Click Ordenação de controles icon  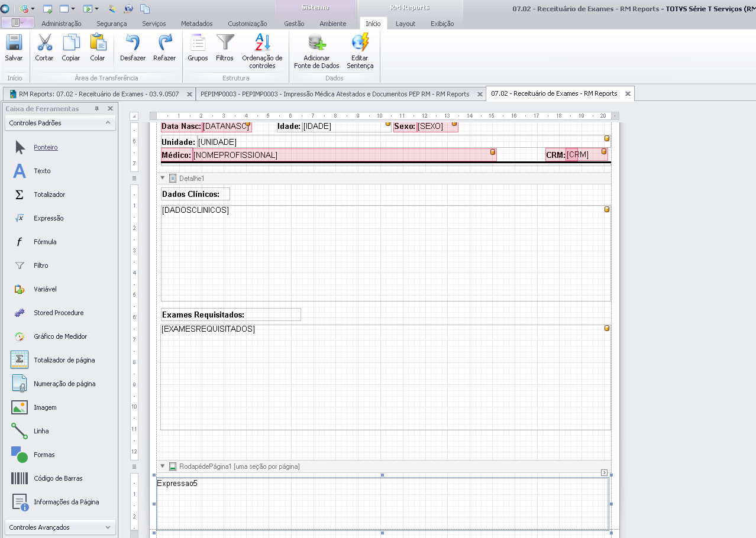[262, 43]
